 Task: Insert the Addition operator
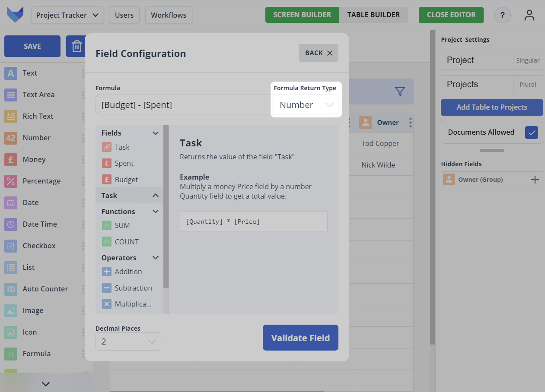[122, 272]
